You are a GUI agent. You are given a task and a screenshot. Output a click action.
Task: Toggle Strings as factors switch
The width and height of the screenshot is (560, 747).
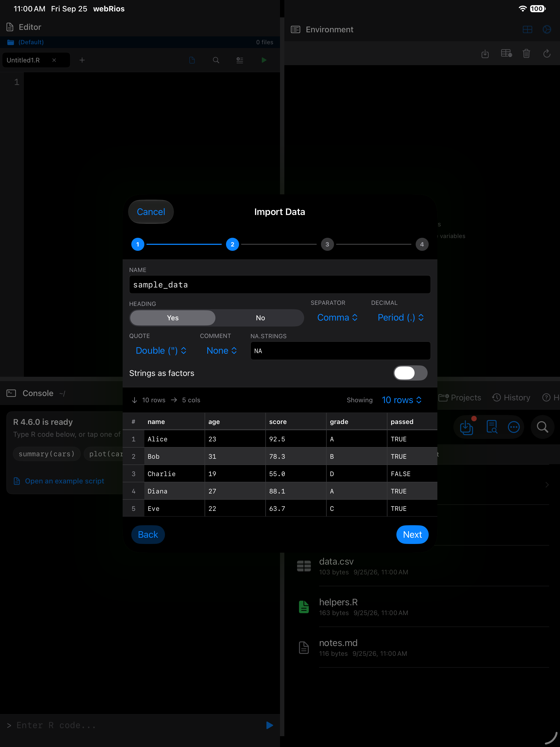pyautogui.click(x=411, y=373)
